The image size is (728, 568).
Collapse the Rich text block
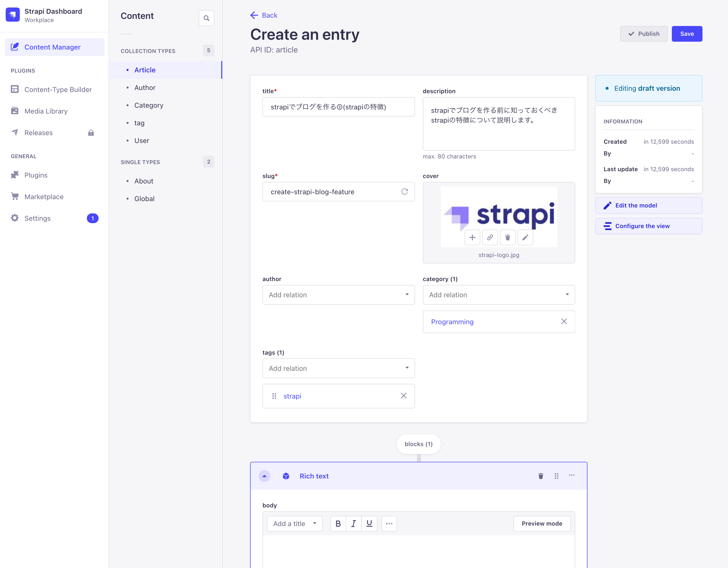point(264,476)
